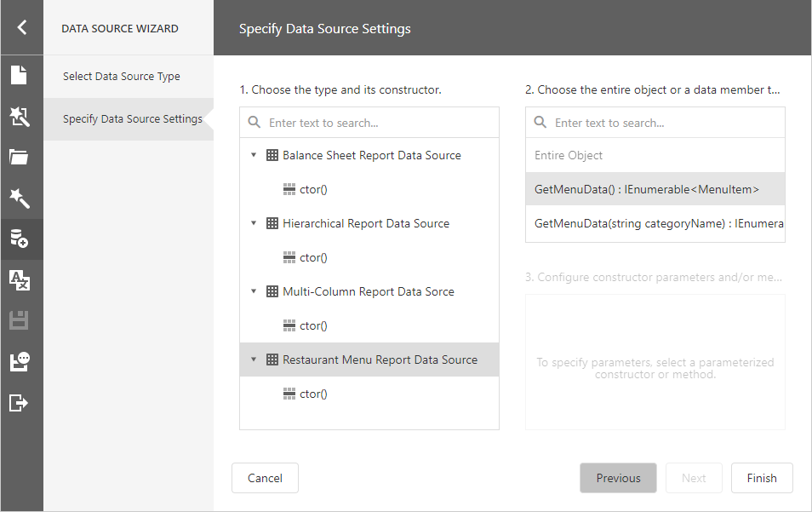Click the Add Data Source database icon
This screenshot has width=812, height=512.
click(x=19, y=239)
